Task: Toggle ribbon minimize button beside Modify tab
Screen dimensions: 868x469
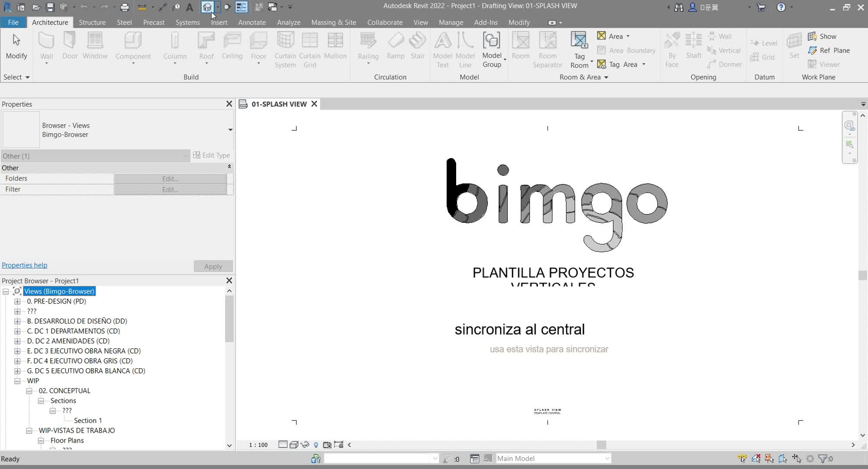Action: (552, 23)
